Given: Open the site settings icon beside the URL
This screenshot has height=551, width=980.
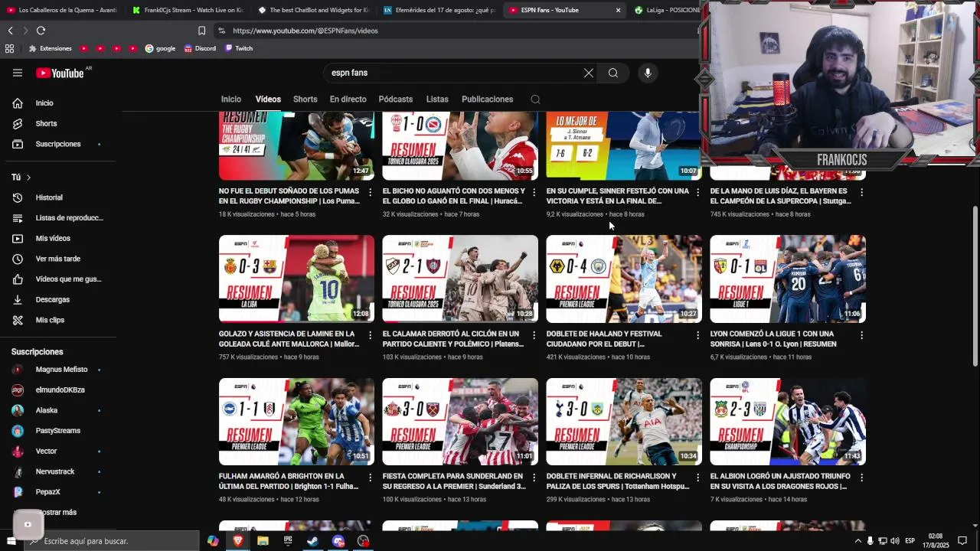Looking at the screenshot, I should pos(221,31).
